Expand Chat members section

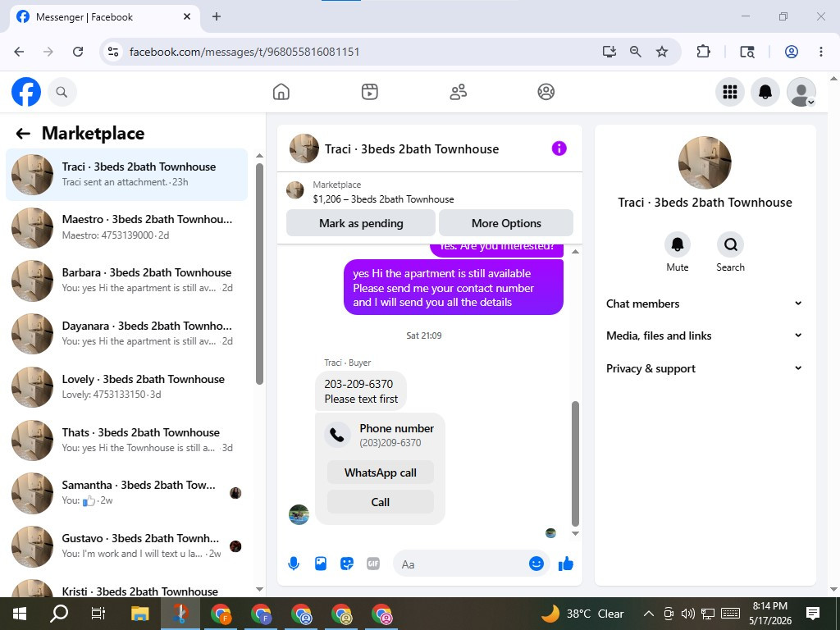[705, 304]
